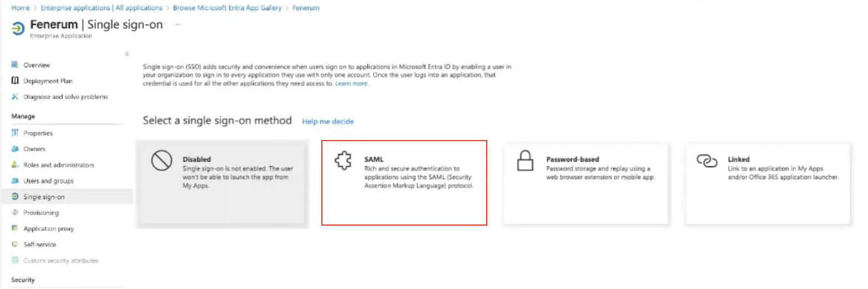This screenshot has height=289, width=868.
Task: Click the Provisioning sync icon
Action: click(x=15, y=212)
